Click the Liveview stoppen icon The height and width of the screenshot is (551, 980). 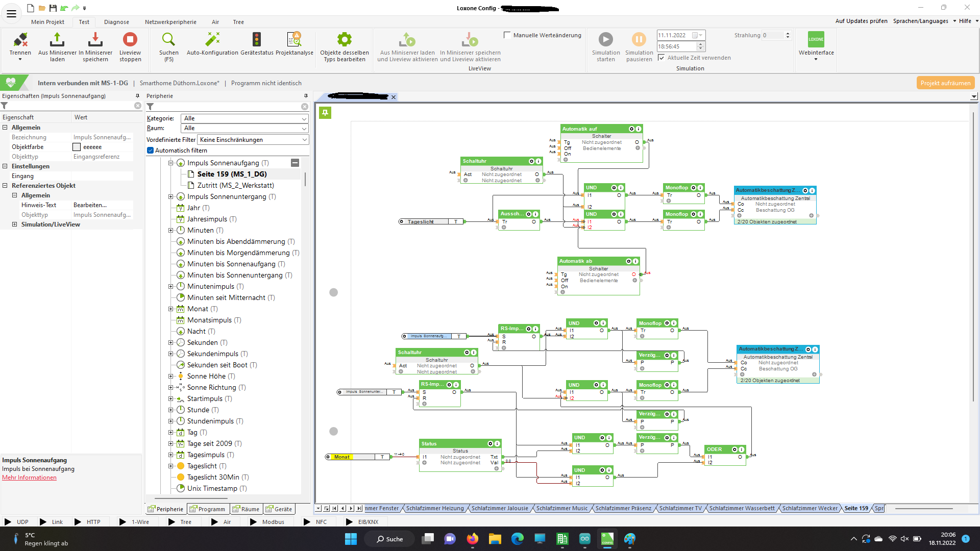point(130,40)
